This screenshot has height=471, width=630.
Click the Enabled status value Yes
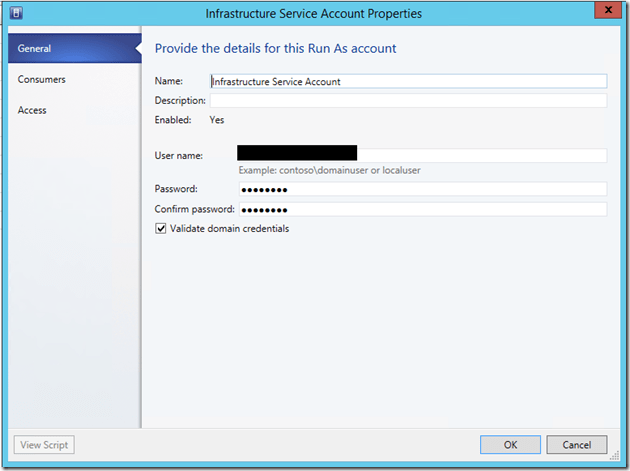coord(216,120)
